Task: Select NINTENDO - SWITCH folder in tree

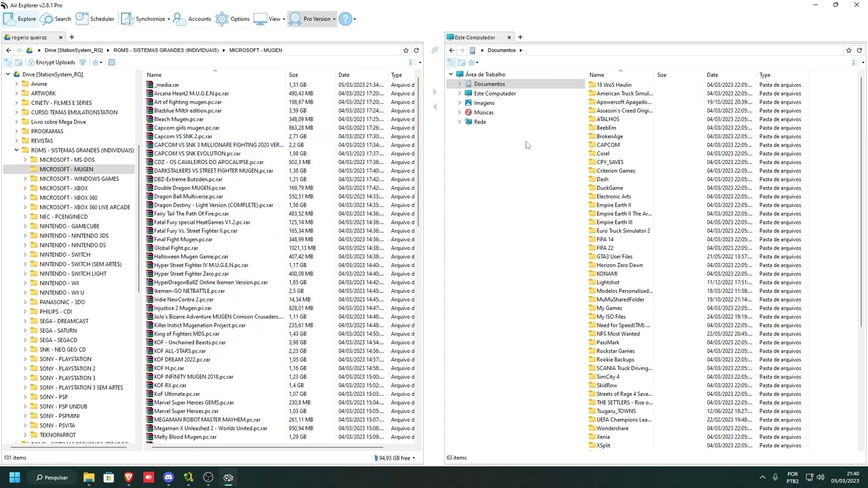Action: pos(64,255)
